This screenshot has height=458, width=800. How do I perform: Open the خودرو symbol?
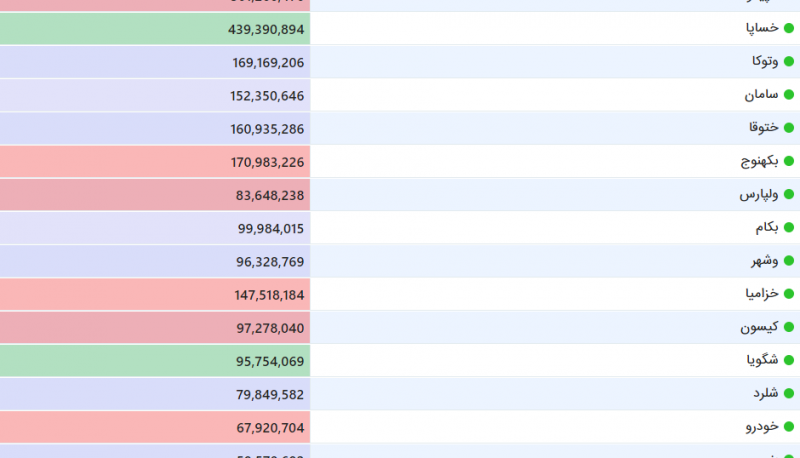point(762,426)
